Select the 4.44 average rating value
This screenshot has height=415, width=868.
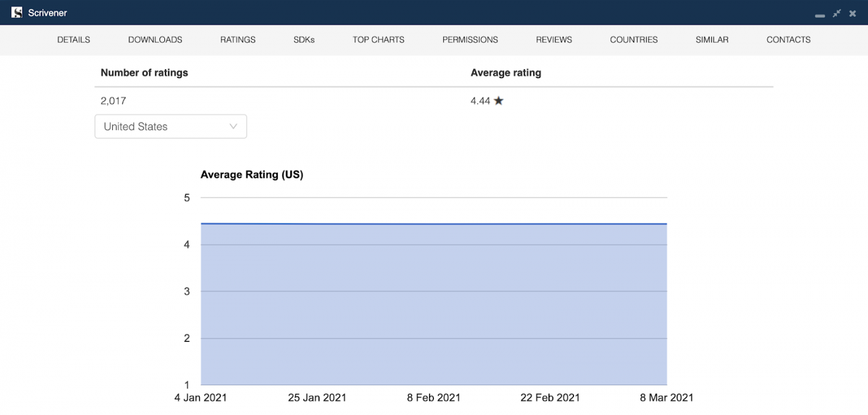[480, 100]
